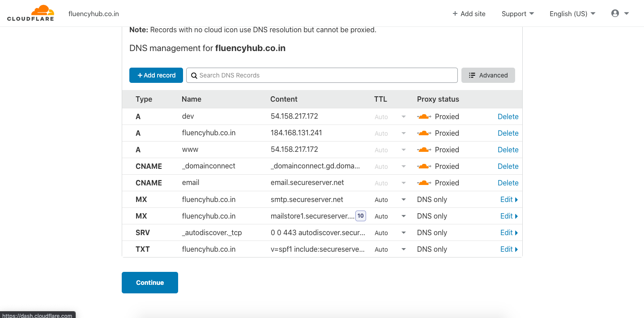Delete the fluencyhub.co.in A record
Image resolution: width=644 pixels, height=318 pixels.
[508, 133]
